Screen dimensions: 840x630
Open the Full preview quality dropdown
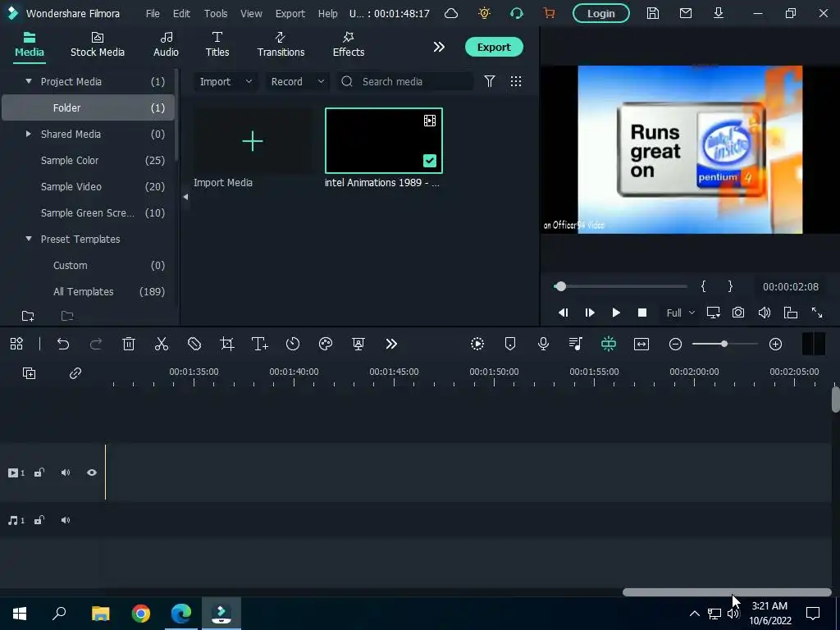(680, 313)
